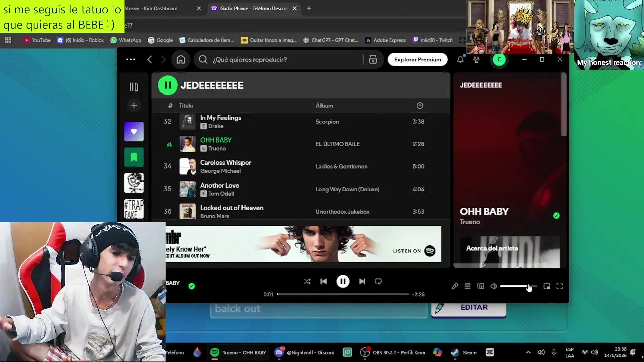
Task: Open the Adobe Express bookmark
Action: coord(385,40)
